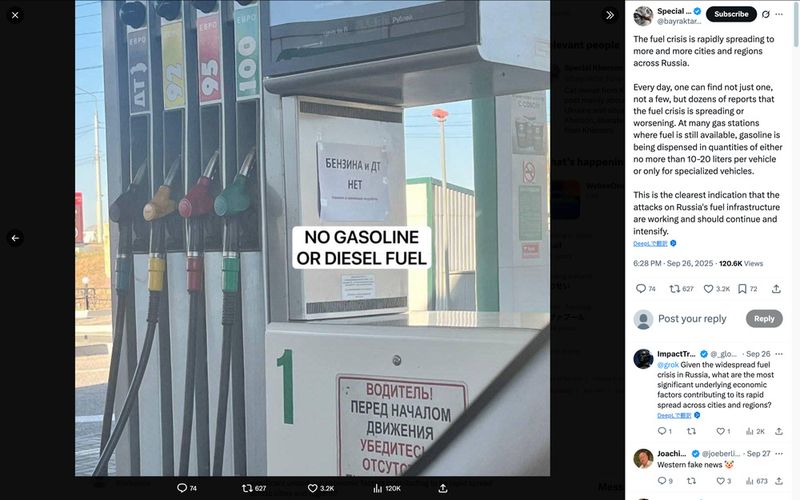The height and width of the screenshot is (500, 800).
Task: Close the image viewer with the X icon
Action: [x=15, y=15]
